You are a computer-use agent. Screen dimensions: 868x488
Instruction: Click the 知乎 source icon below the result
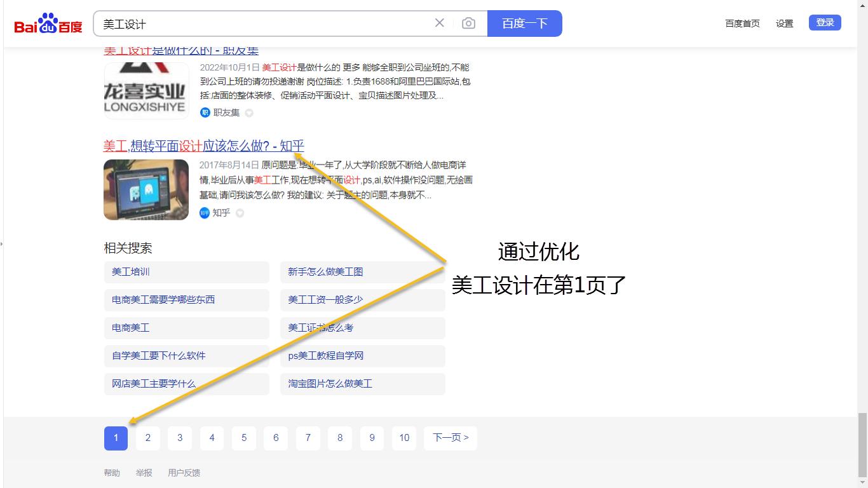pos(205,213)
